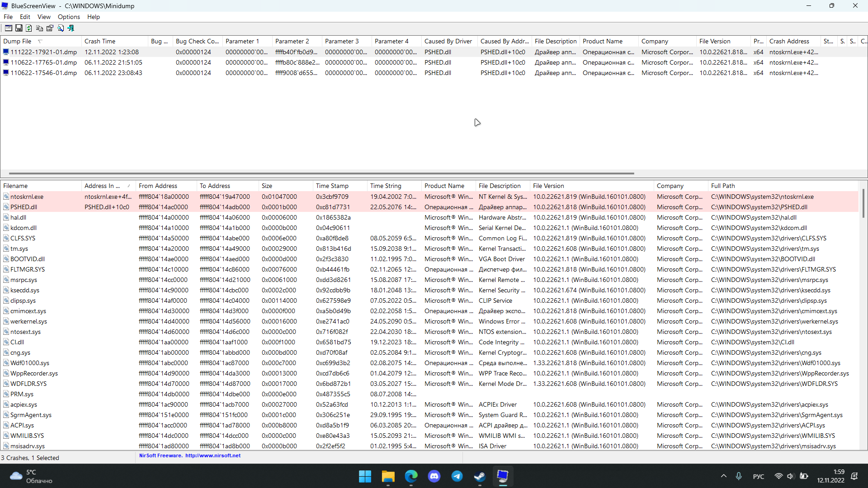Select the ksecdd.sys driver row

tap(429, 290)
